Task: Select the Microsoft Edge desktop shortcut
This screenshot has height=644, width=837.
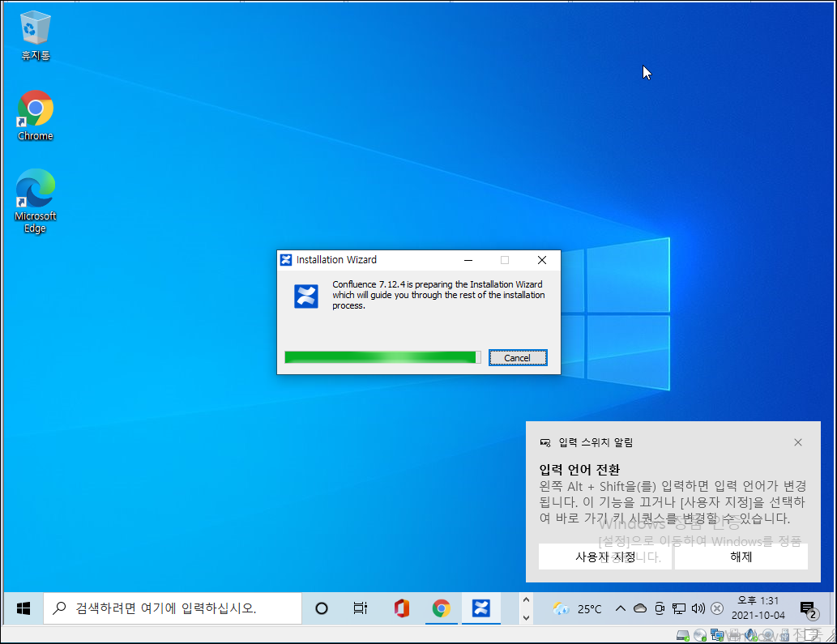Action: tap(35, 201)
